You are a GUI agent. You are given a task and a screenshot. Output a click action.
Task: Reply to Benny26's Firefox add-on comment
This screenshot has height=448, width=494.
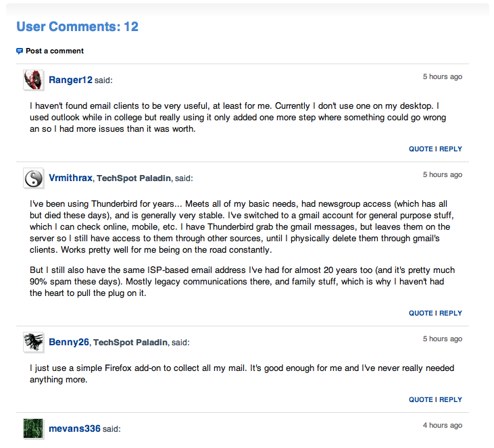(451, 399)
